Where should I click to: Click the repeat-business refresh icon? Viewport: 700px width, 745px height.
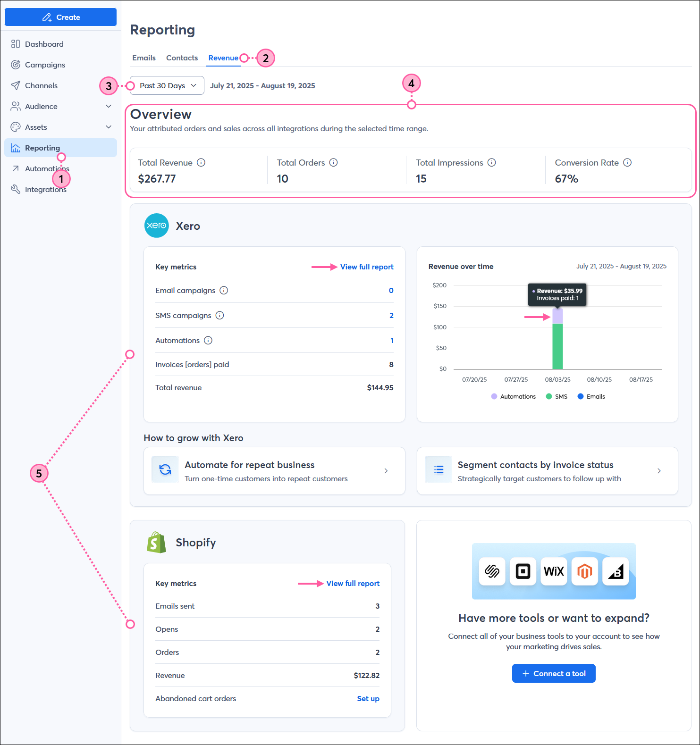pos(165,469)
